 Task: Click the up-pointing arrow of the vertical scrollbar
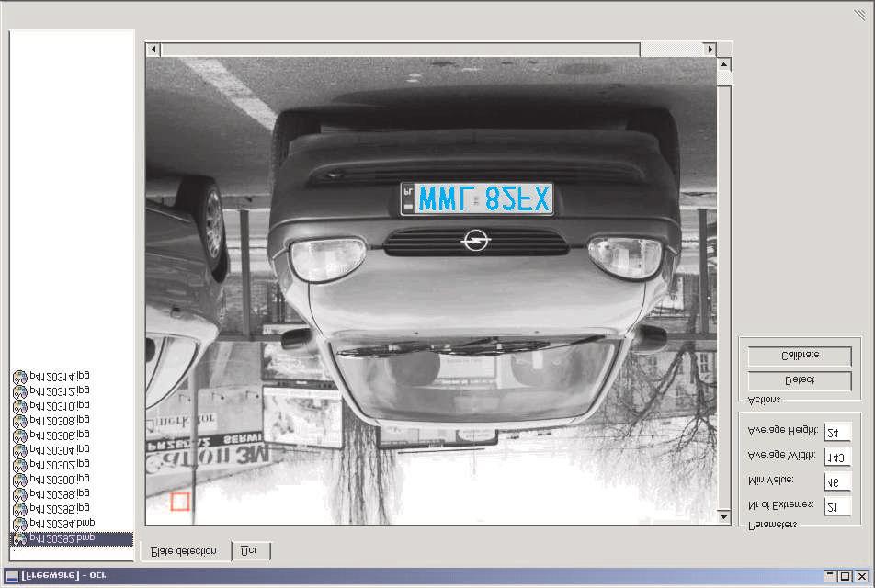(x=723, y=64)
